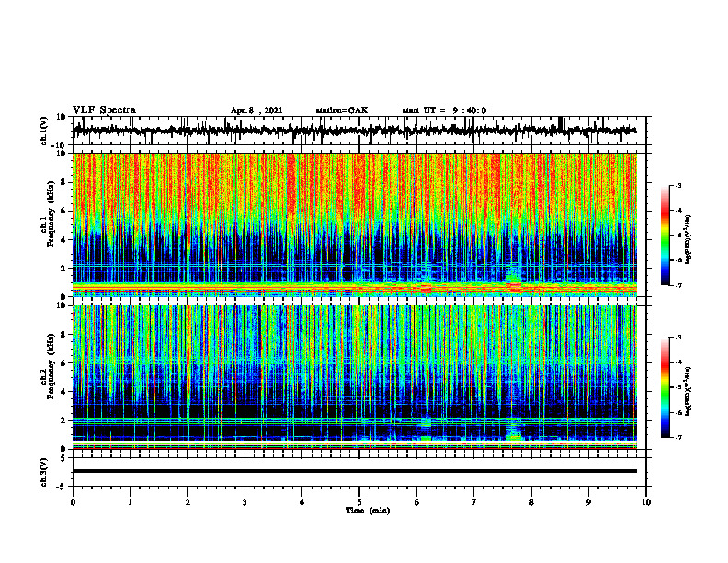Click the "8" tick label on the time axis
Screen dimensions: 728x563
coord(531,502)
